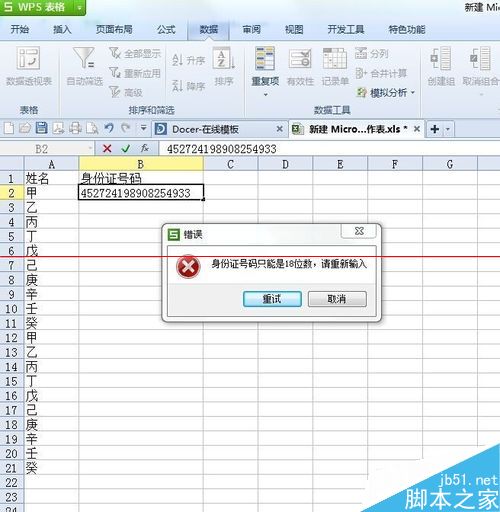Switch to 页面布局 ribbon tab
This screenshot has height=512, width=500.
tap(114, 30)
